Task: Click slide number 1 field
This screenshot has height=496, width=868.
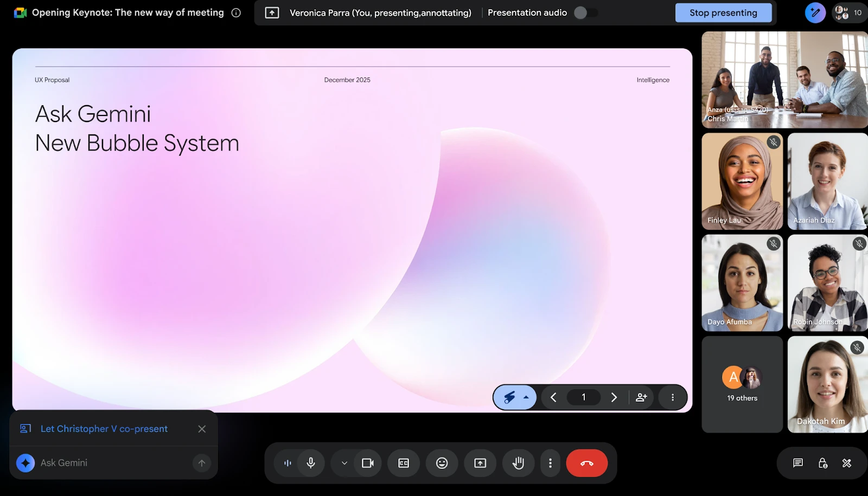Action: coord(584,397)
